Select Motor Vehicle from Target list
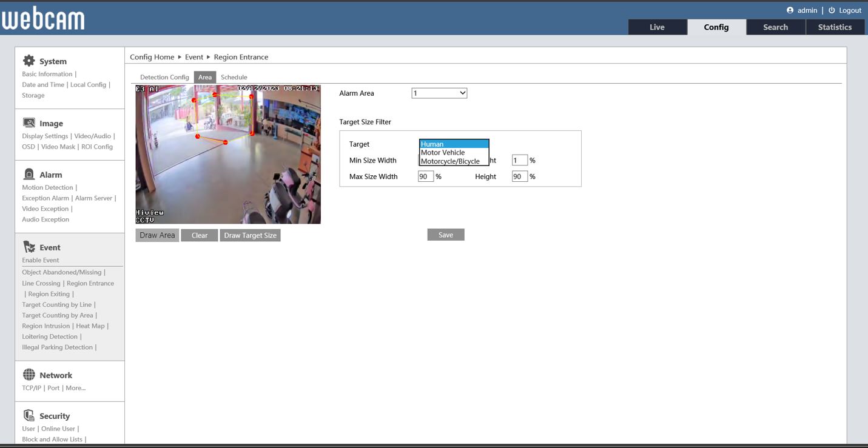The image size is (868, 448). [443, 153]
